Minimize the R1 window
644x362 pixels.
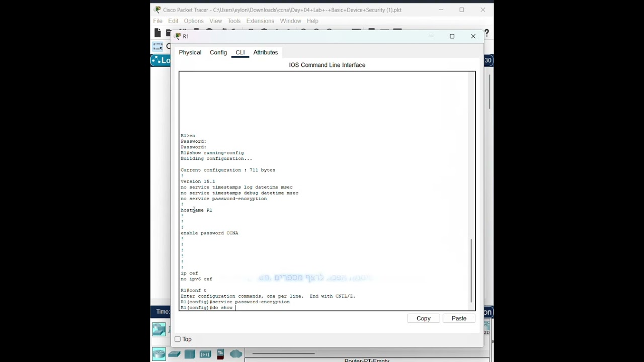coord(431,36)
